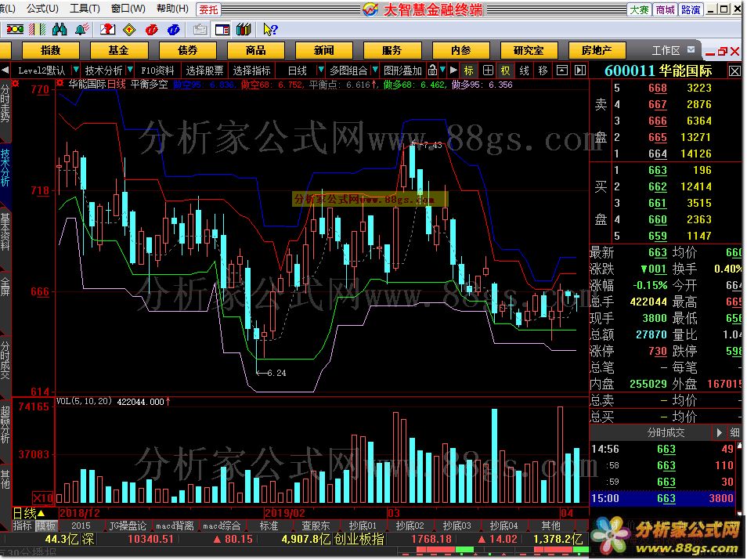Toggle the 权 rights adjustment button
Screen dimensions: 747x560
click(506, 70)
